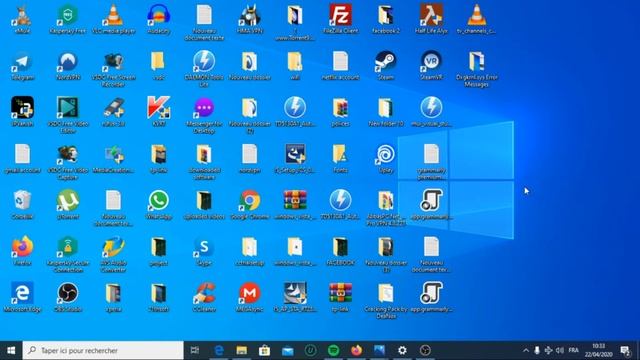Open the Windows Start menu

tap(11, 350)
